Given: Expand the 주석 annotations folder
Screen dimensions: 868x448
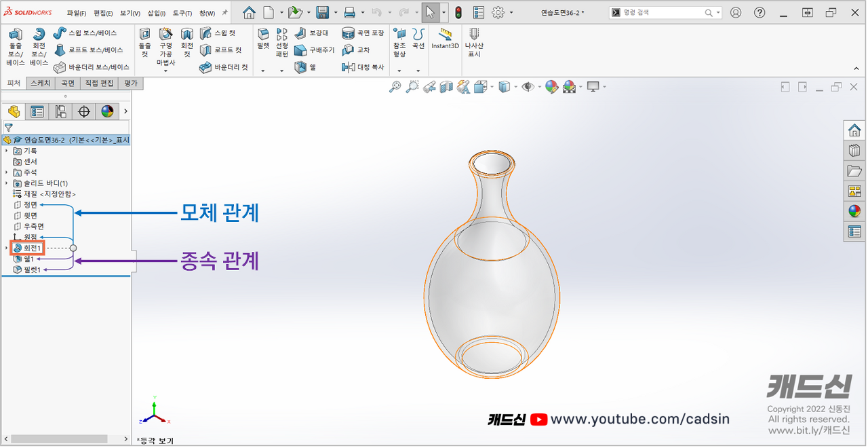Looking at the screenshot, I should point(7,172).
